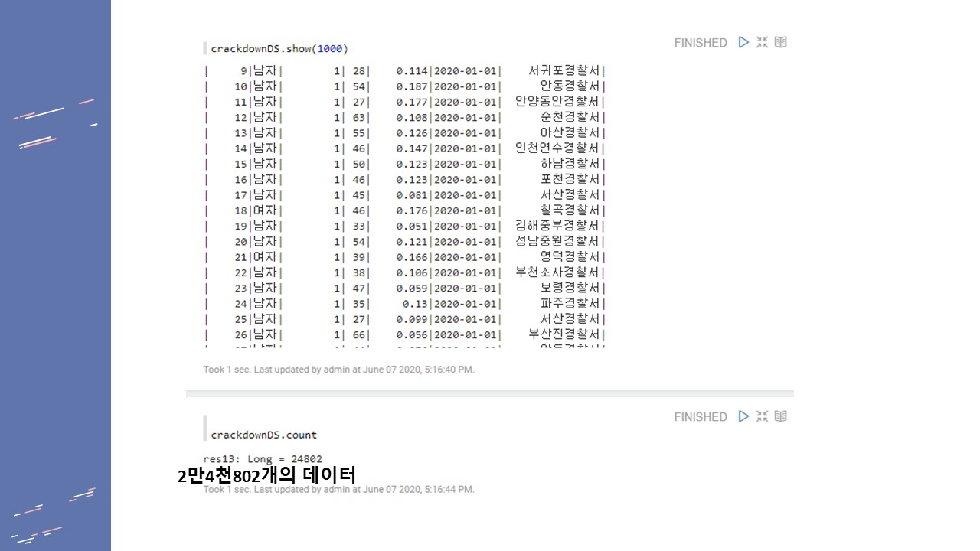Click 여자 in row 18
This screenshot has width=980, height=551.
pyautogui.click(x=265, y=210)
